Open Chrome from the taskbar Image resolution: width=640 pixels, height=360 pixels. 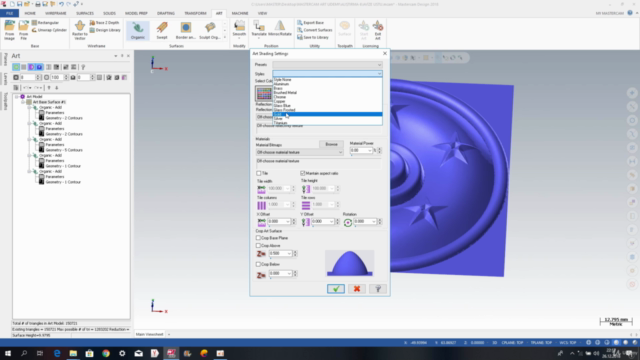(106, 353)
